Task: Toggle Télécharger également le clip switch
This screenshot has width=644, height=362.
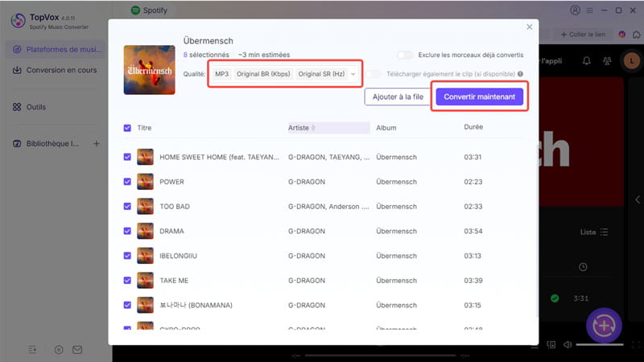Action: point(373,74)
